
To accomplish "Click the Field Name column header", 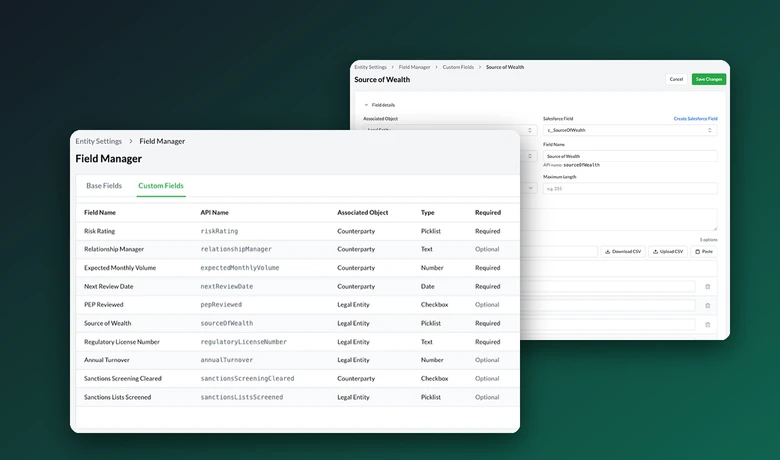I will (99, 212).
